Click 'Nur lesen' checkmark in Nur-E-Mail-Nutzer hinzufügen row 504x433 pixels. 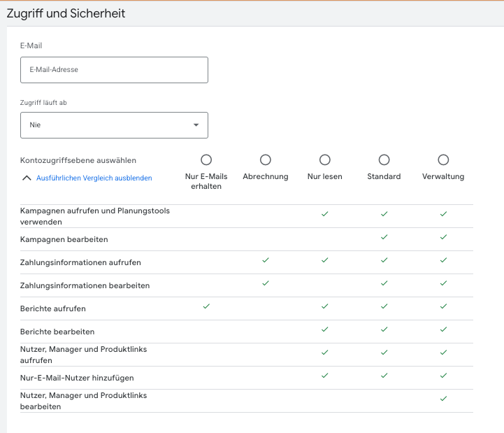tap(325, 376)
